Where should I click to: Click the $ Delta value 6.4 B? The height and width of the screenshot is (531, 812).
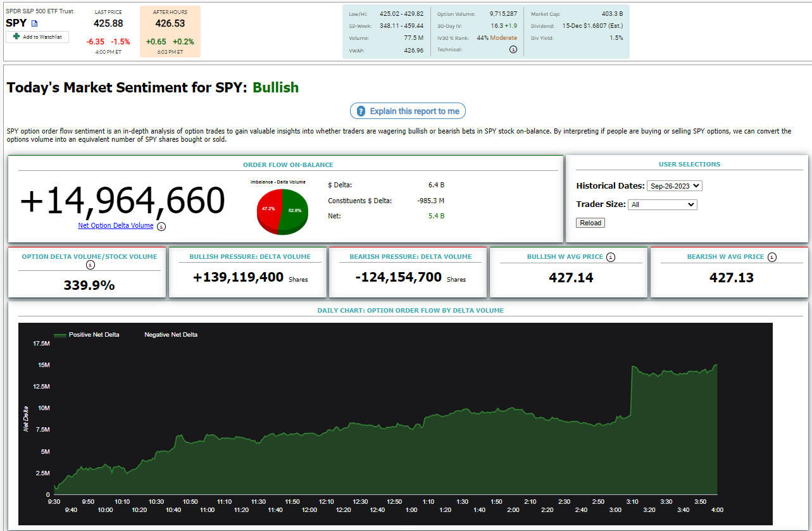coord(436,185)
